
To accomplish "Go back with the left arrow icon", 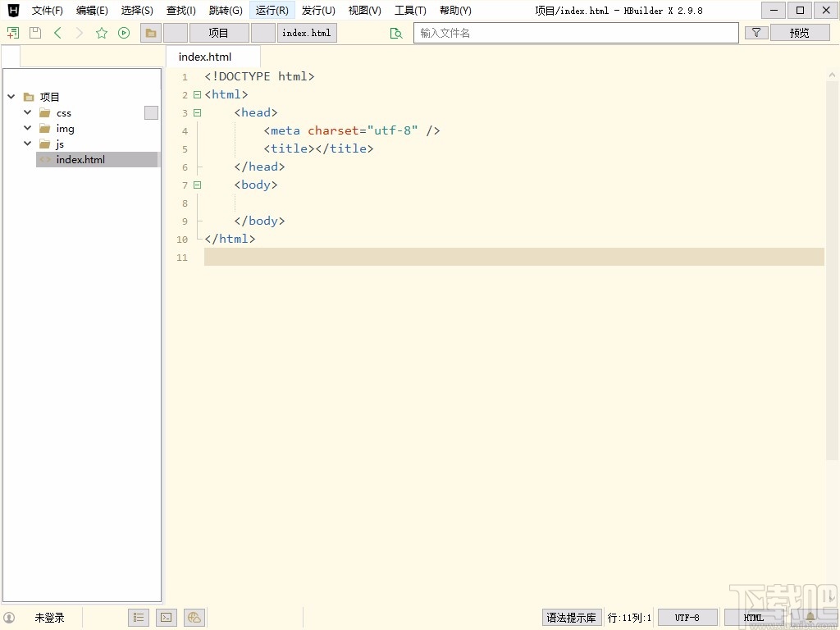I will click(x=57, y=33).
